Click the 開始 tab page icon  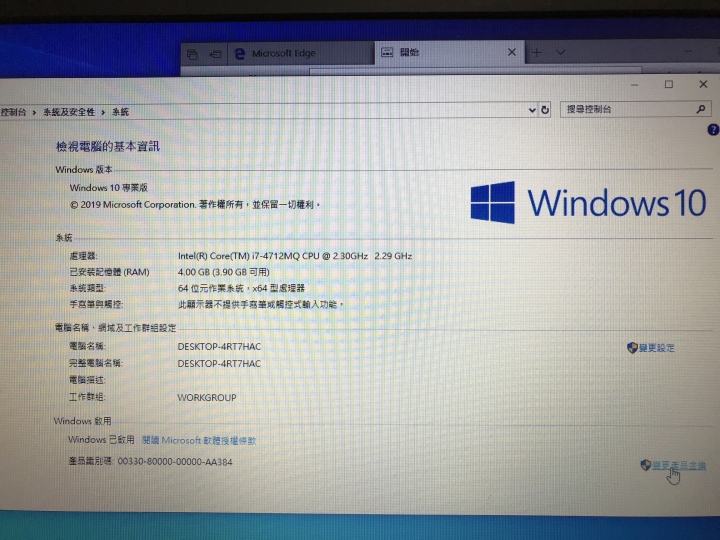(387, 52)
